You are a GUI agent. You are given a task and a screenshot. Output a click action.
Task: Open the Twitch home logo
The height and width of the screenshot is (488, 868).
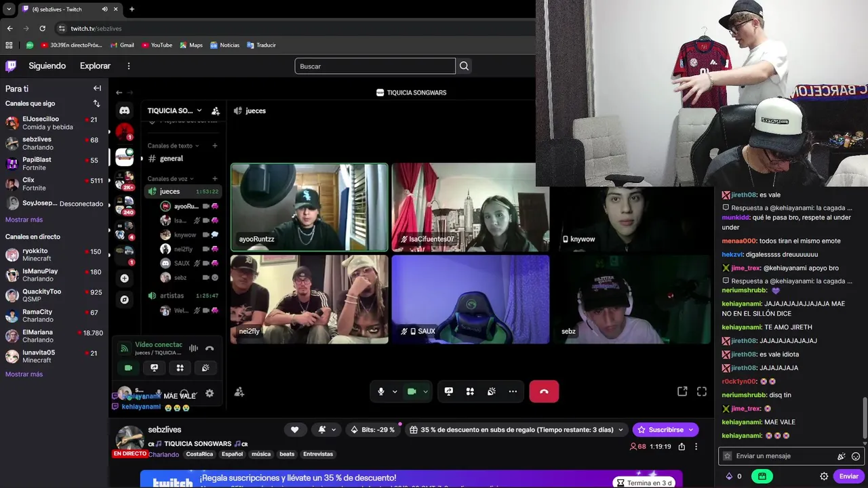11,66
